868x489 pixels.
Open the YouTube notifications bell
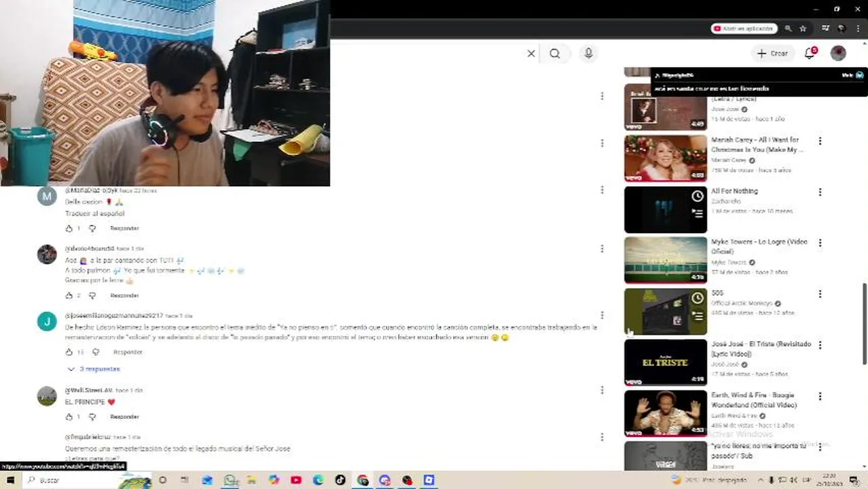pyautogui.click(x=810, y=54)
